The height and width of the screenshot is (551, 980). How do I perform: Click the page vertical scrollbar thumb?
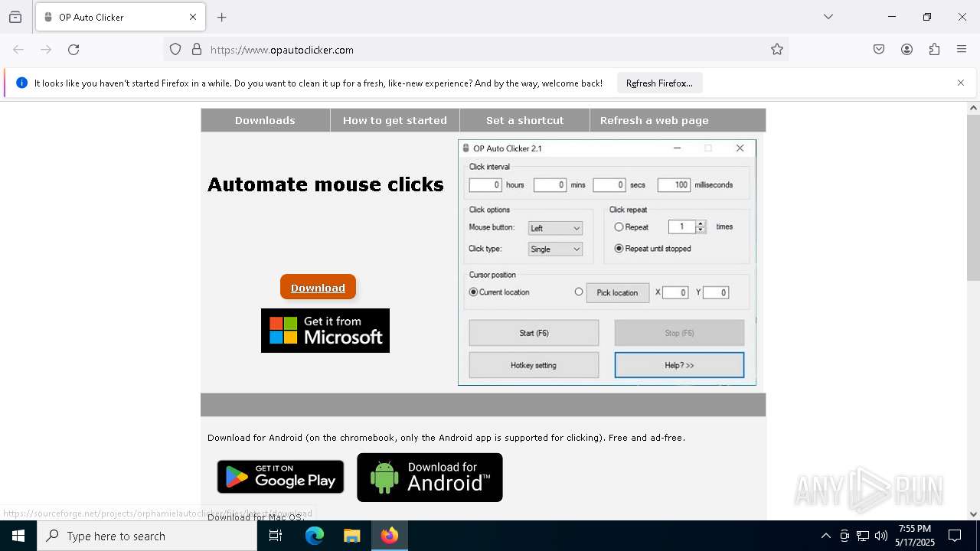[x=973, y=197]
